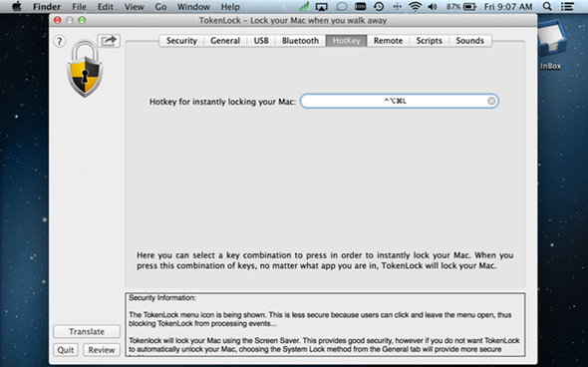Open the Apple menu
The height and width of the screenshot is (367, 588).
click(x=16, y=7)
